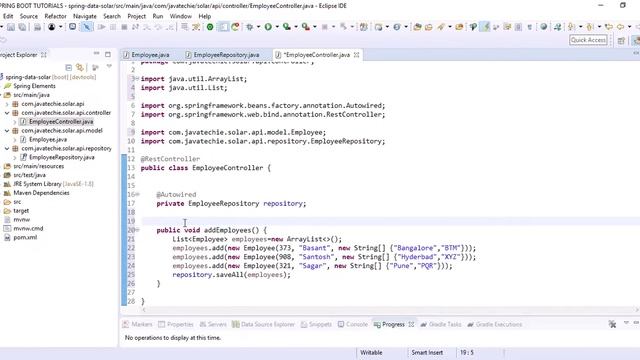Click the Next Annotation arrow icon
The image size is (640, 360).
coord(571,27)
